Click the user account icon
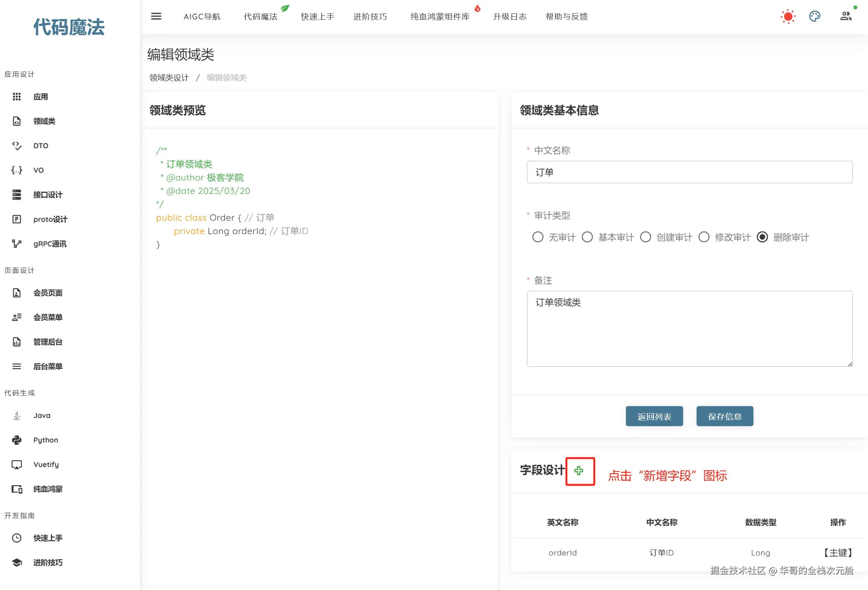 click(846, 16)
